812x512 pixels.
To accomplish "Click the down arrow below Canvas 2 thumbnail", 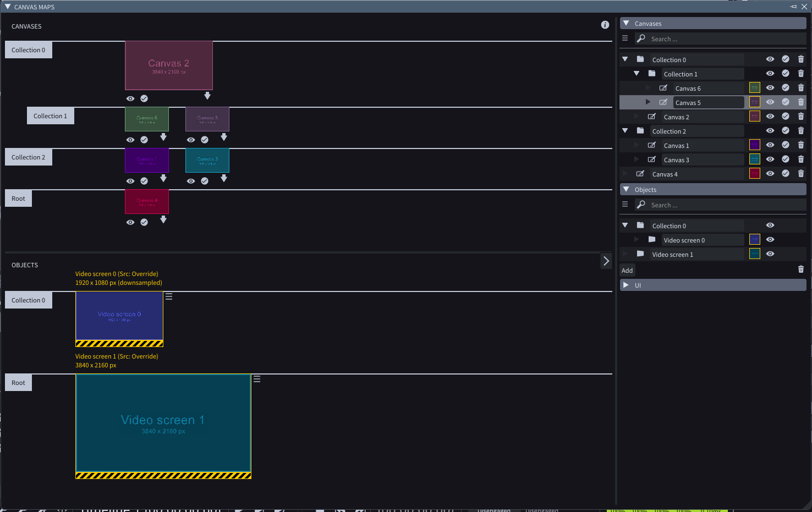I will click(x=207, y=96).
